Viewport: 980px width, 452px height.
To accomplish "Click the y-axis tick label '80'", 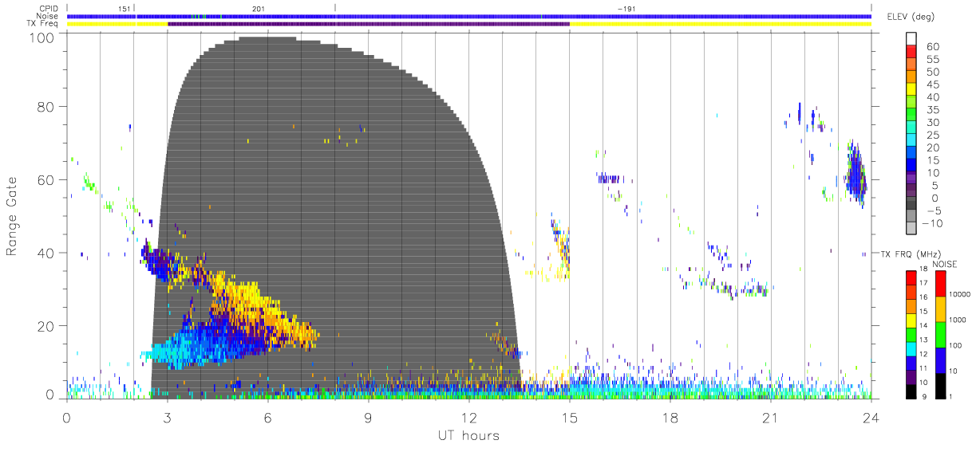I will click(45, 107).
